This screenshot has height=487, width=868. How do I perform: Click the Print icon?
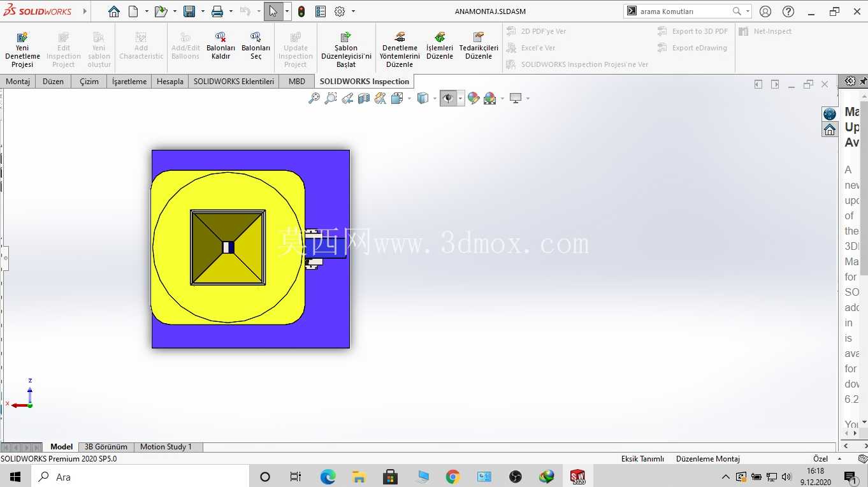217,11
